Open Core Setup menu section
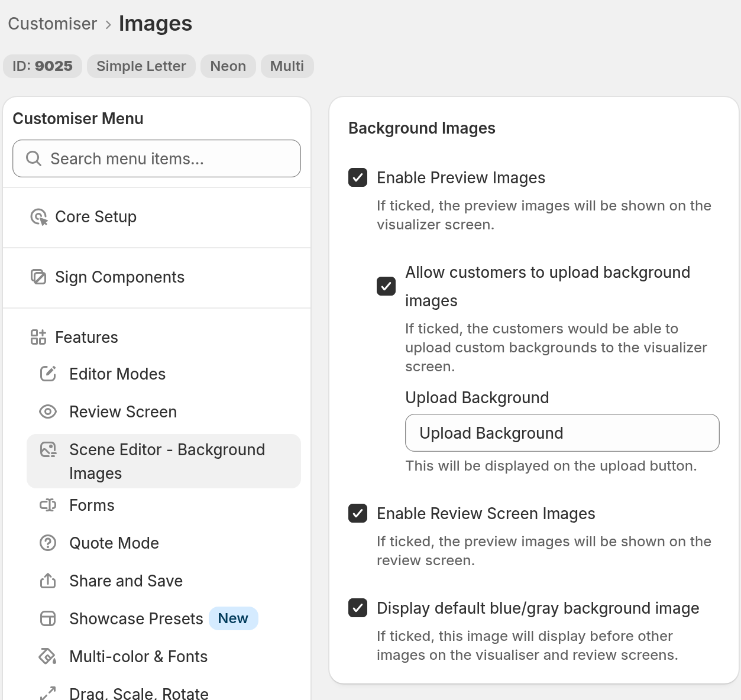The image size is (741, 700). tap(157, 217)
